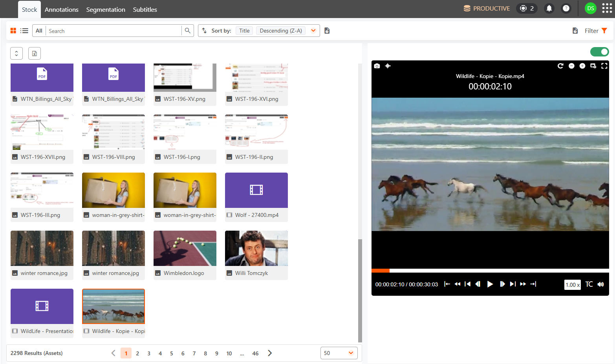Go to the previous results page
The width and height of the screenshot is (615, 364).
[x=113, y=353]
